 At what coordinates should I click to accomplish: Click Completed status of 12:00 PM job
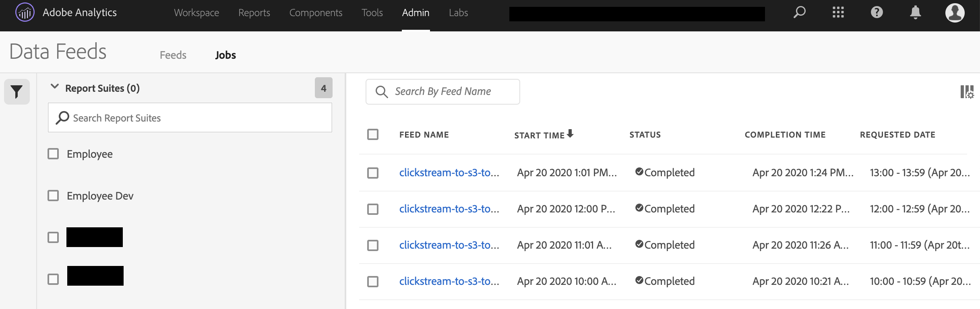665,209
